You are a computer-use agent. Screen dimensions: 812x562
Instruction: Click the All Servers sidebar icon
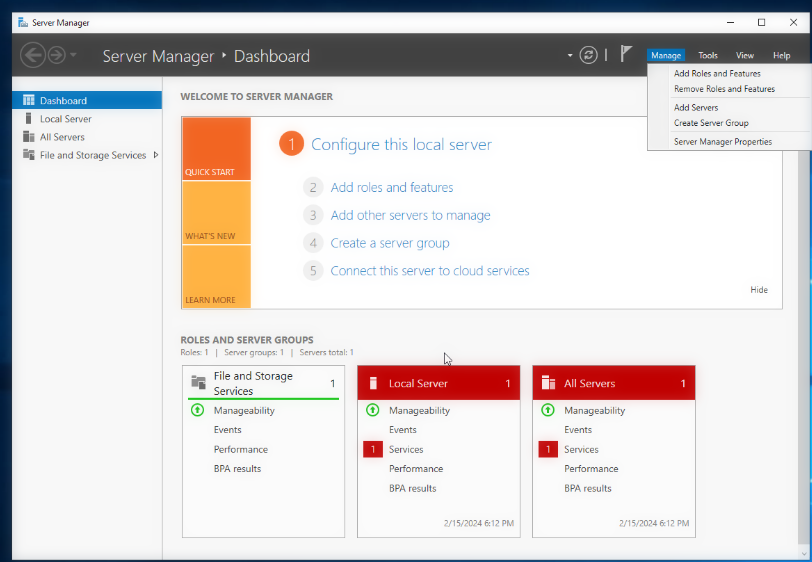click(28, 137)
